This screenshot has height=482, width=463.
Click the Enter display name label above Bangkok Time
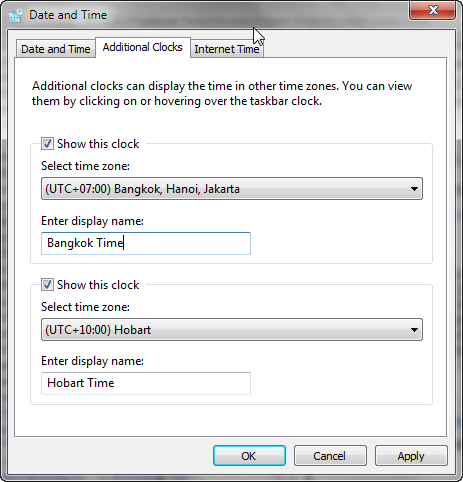point(92,221)
